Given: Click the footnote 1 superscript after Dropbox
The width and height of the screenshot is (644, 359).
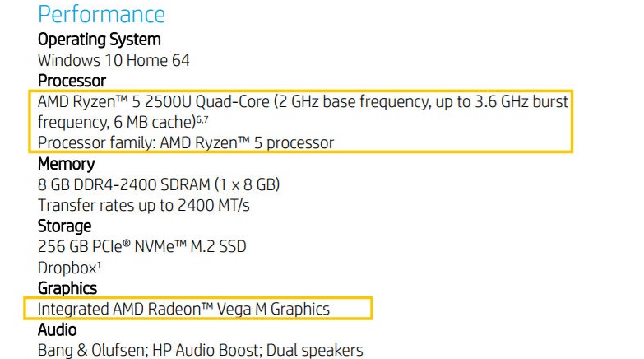Looking at the screenshot, I should [x=99, y=263].
